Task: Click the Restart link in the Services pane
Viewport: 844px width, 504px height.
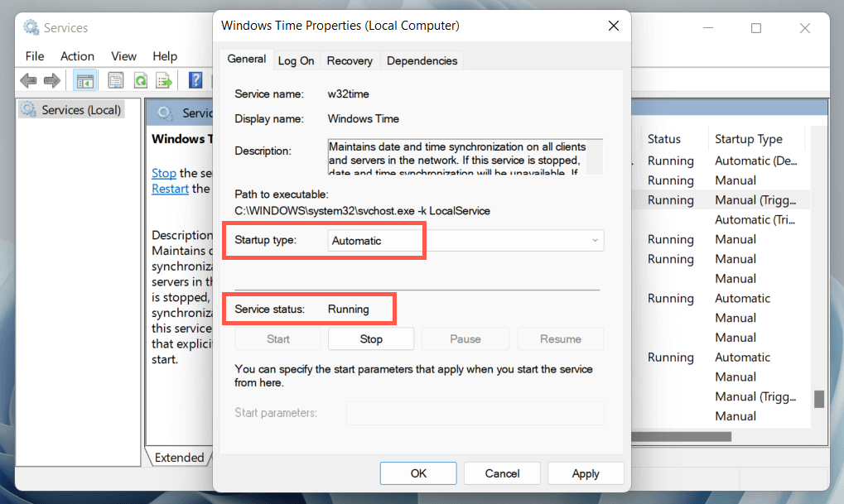Action: coord(170,189)
